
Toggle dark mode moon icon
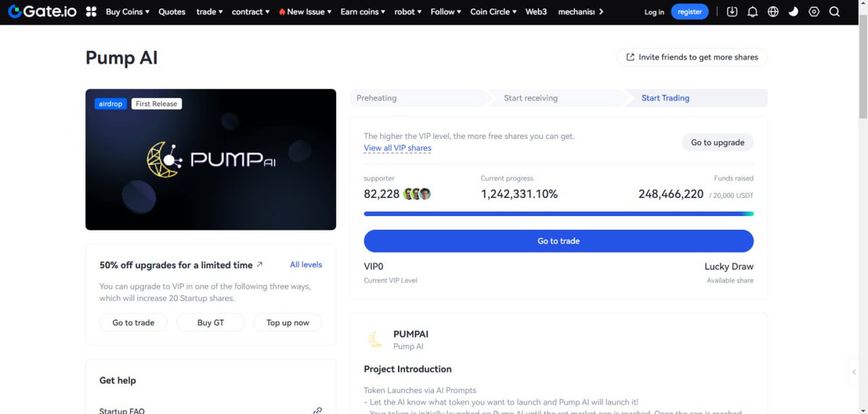(x=793, y=12)
